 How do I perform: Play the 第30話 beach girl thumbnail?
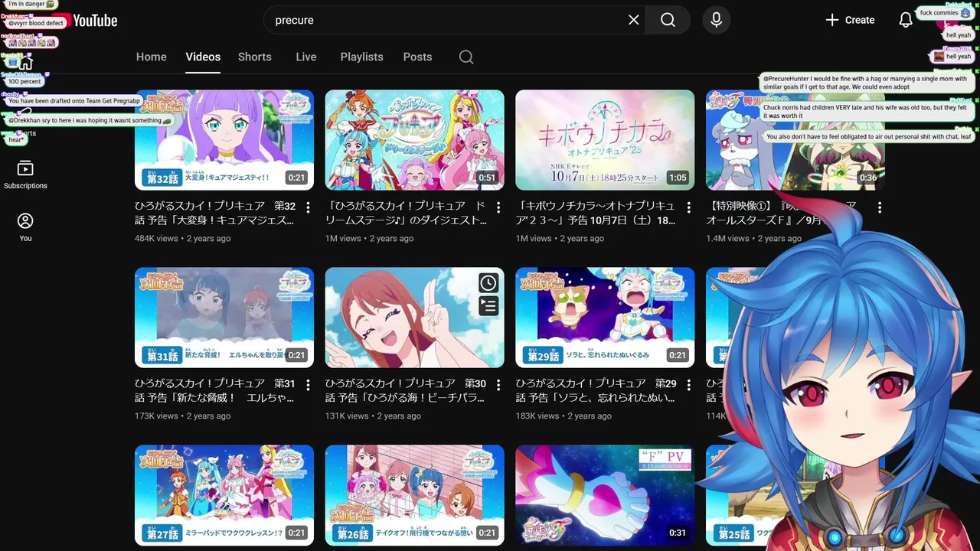[415, 318]
